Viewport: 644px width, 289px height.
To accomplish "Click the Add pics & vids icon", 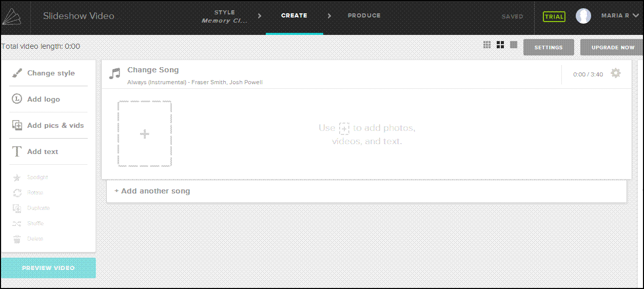I will pos(17,125).
